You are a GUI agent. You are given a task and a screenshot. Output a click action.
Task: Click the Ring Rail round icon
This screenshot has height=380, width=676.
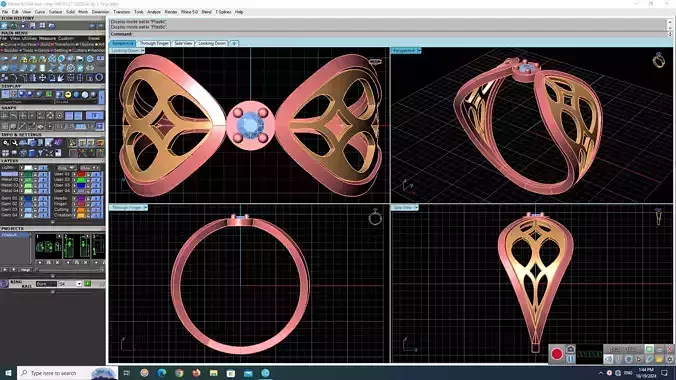tap(4, 284)
